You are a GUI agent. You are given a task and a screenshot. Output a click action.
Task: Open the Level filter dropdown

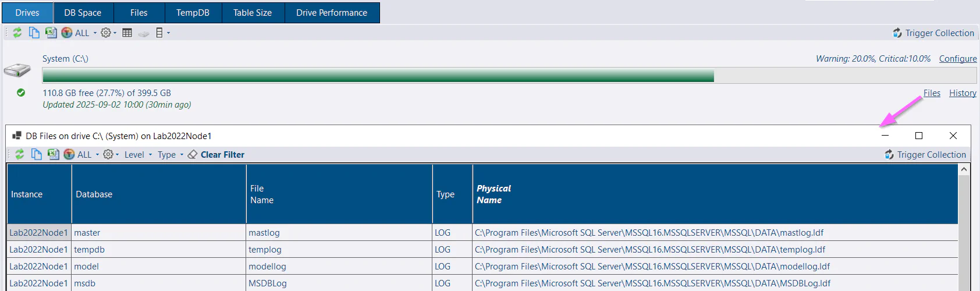click(x=138, y=155)
